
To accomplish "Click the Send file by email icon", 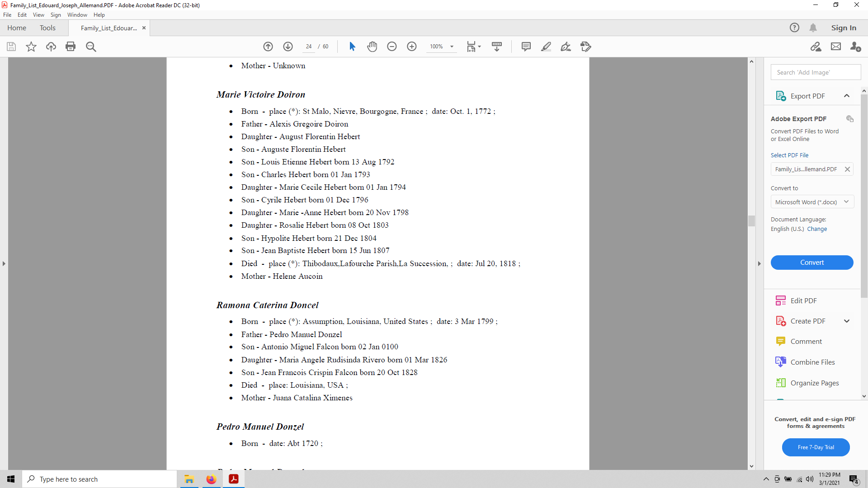I will [x=836, y=47].
